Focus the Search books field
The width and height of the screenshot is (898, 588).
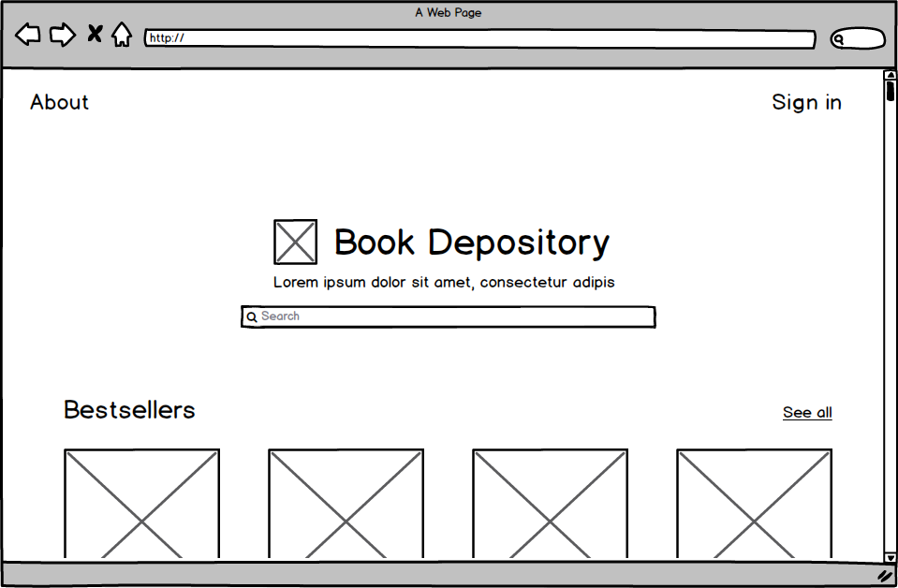[449, 316]
